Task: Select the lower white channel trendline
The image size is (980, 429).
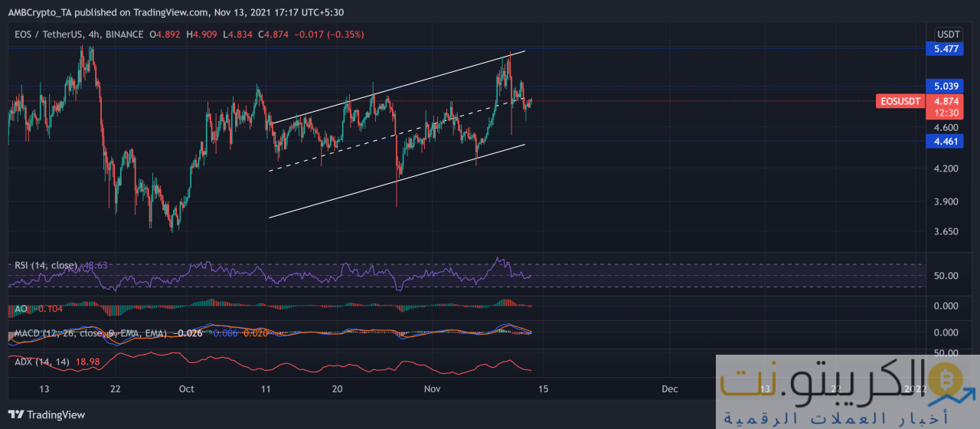Action: [398, 181]
